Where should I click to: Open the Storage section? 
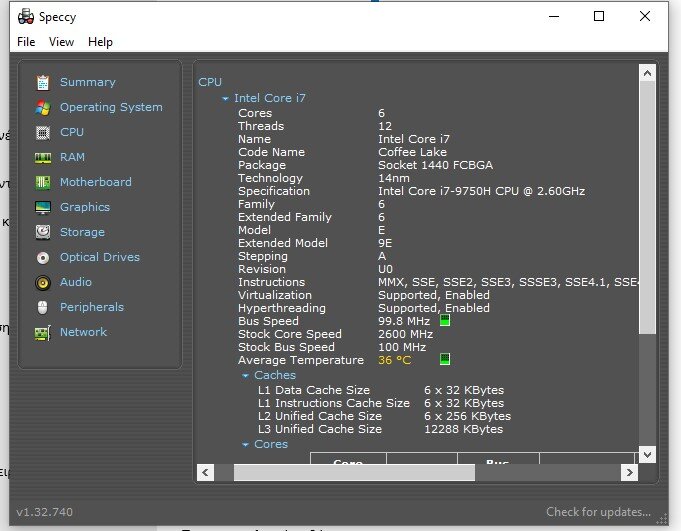tap(82, 232)
